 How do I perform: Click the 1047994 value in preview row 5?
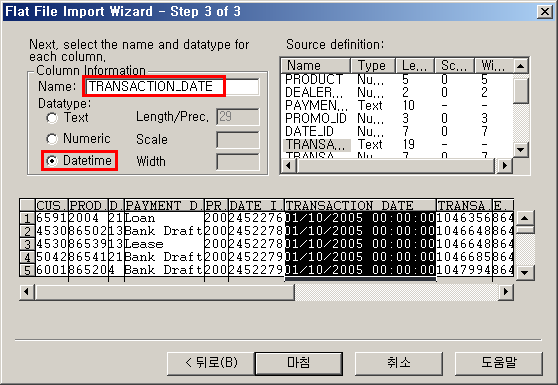(464, 270)
